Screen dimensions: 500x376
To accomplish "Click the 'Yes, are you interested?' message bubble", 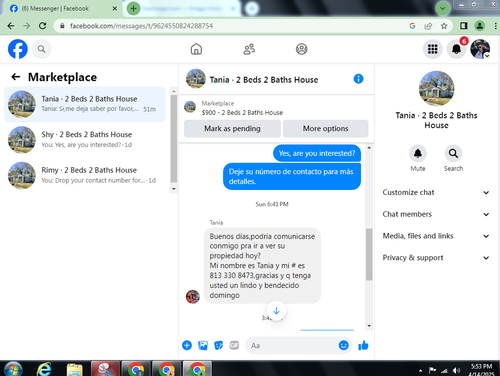I will (x=317, y=153).
